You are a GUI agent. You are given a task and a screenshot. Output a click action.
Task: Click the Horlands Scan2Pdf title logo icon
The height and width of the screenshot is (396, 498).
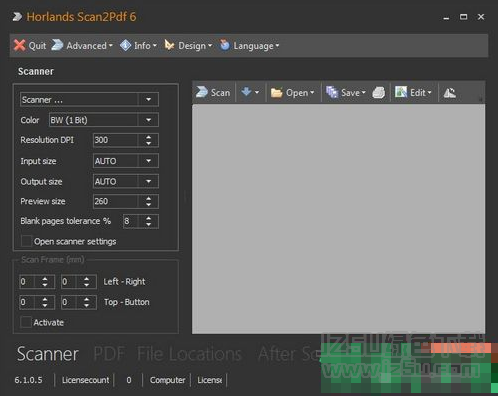click(17, 17)
